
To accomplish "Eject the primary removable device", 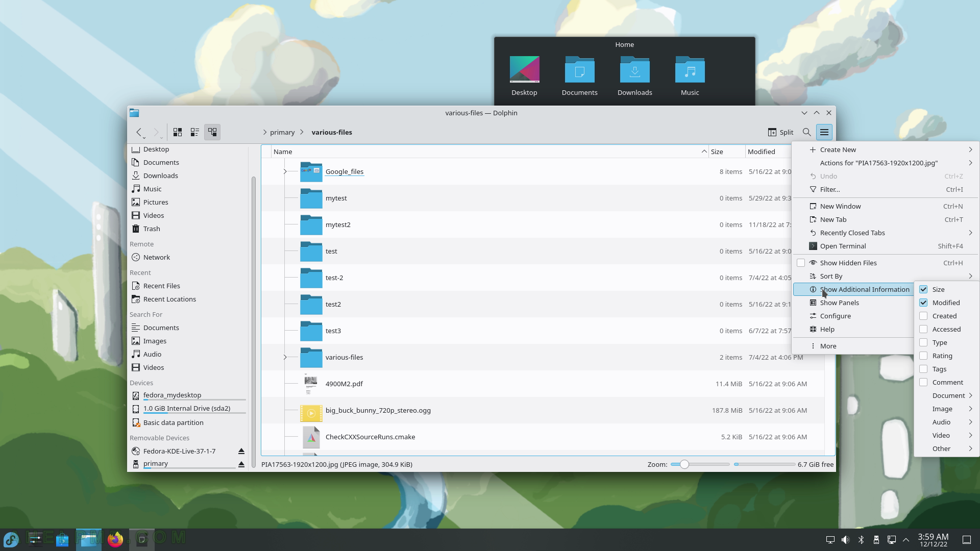I will [241, 464].
